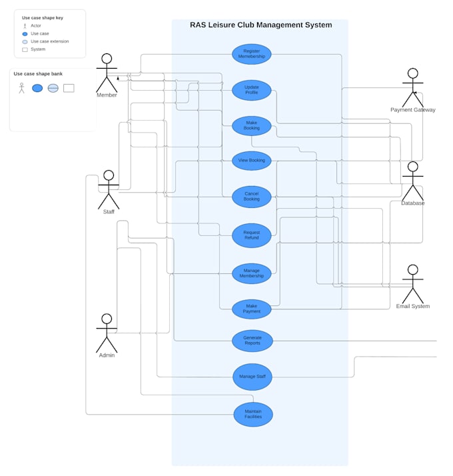The width and height of the screenshot is (453, 476).
Task: Select the Payment Gateway actor figure
Action: tap(412, 88)
